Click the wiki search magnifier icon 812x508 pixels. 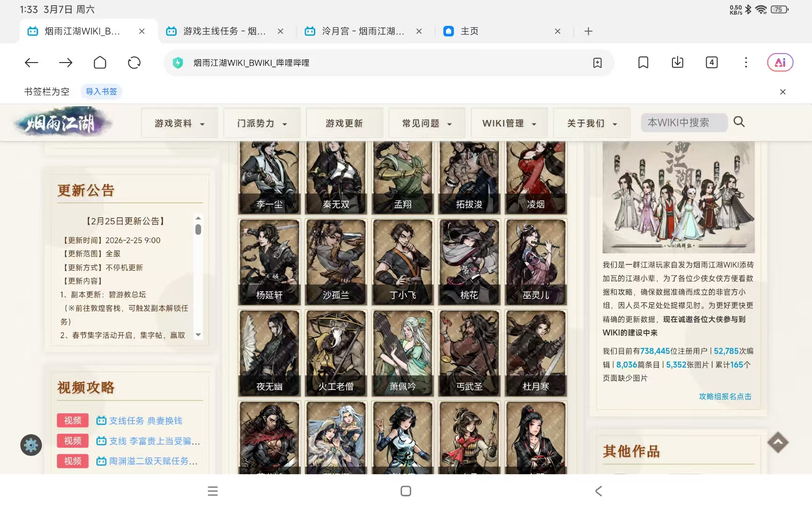pyautogui.click(x=739, y=122)
